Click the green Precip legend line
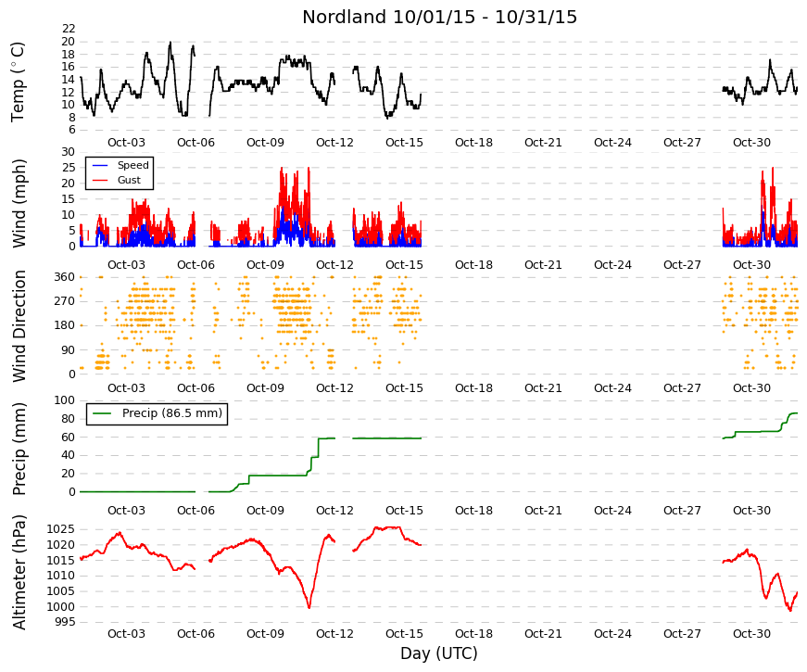Viewport: 807px width, 672px height. point(101,413)
